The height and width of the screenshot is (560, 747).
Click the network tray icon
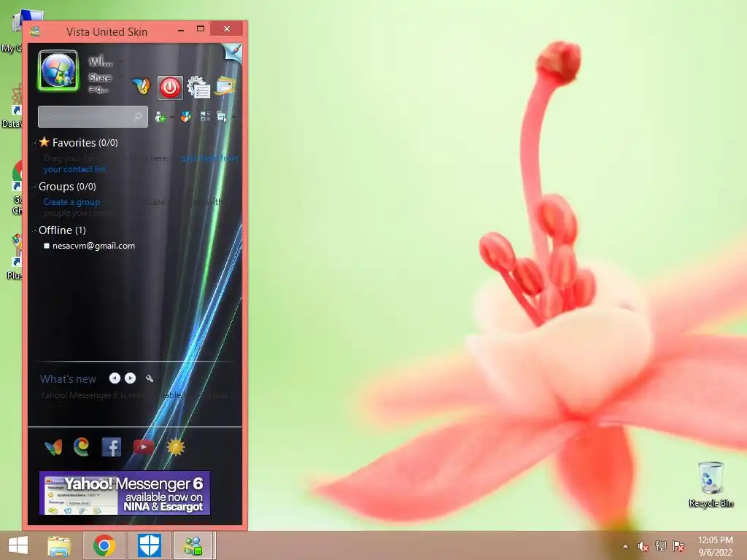[661, 545]
